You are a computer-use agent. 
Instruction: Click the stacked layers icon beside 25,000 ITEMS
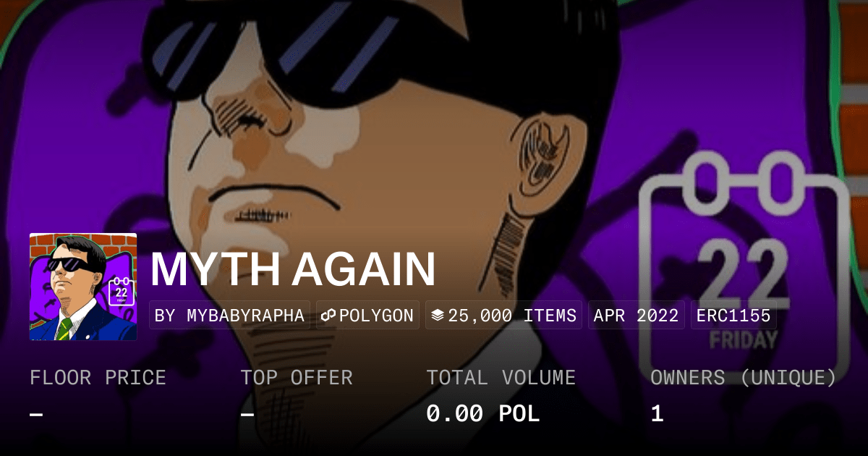click(438, 316)
